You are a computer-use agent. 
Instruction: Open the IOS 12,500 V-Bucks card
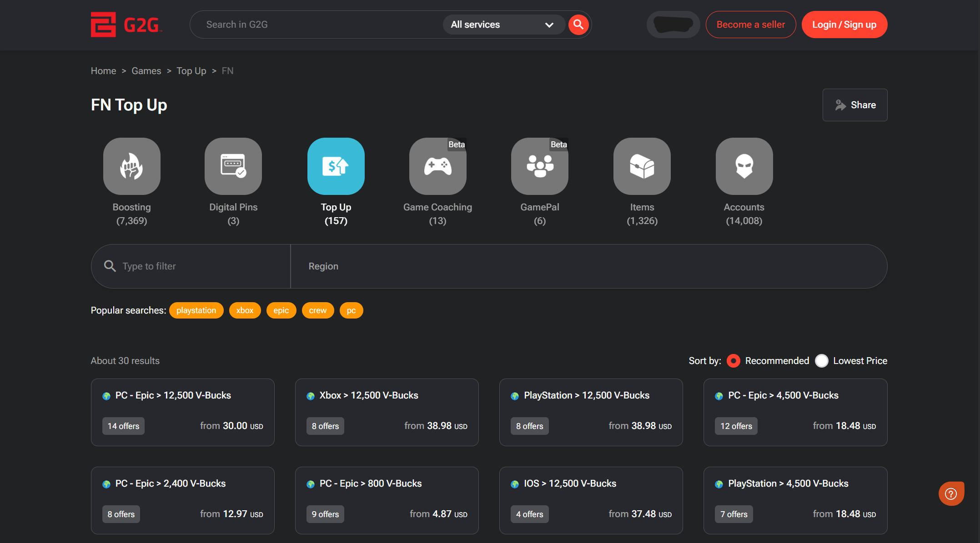point(591,500)
